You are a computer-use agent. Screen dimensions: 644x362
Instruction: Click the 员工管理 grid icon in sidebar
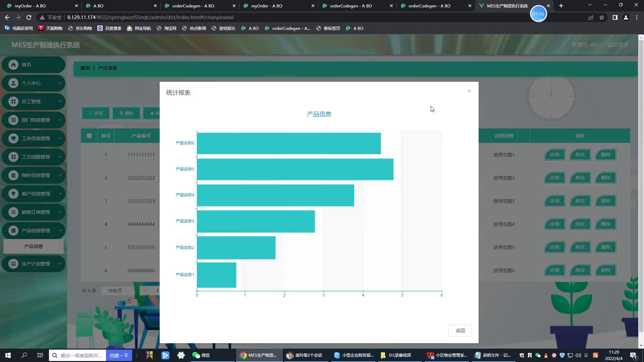click(x=13, y=101)
